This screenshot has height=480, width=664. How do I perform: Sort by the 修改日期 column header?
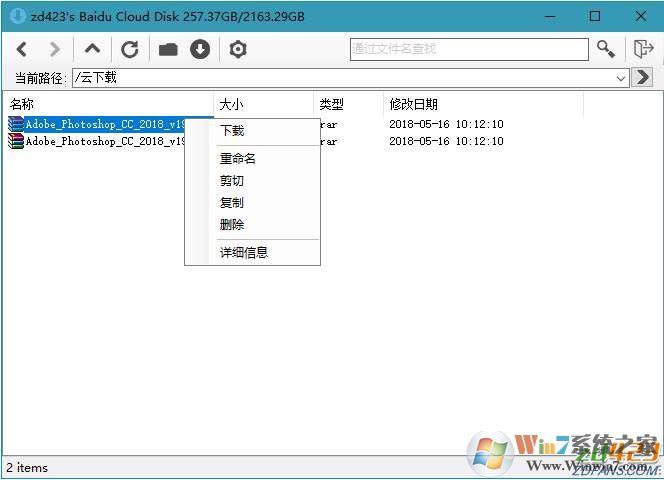[x=413, y=104]
